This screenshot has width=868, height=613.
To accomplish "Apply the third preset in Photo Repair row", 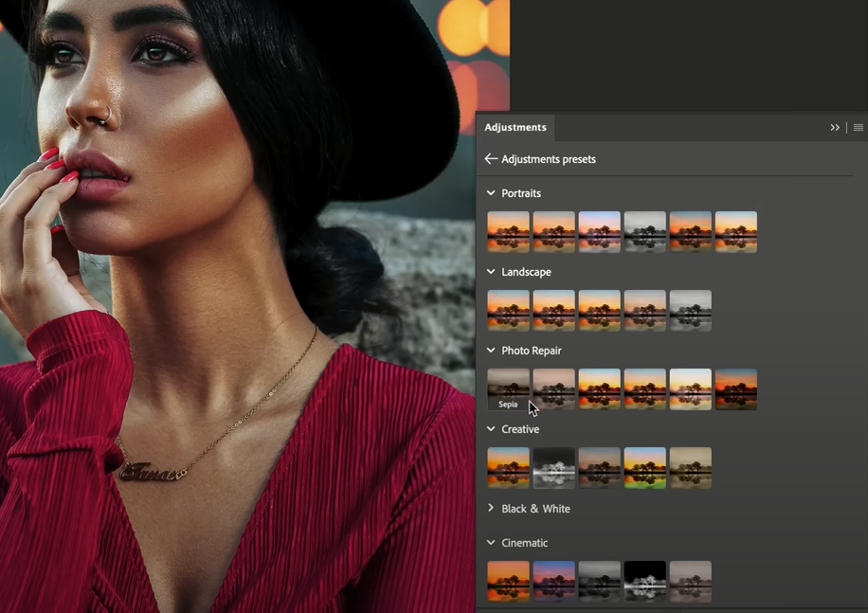I will coord(600,389).
